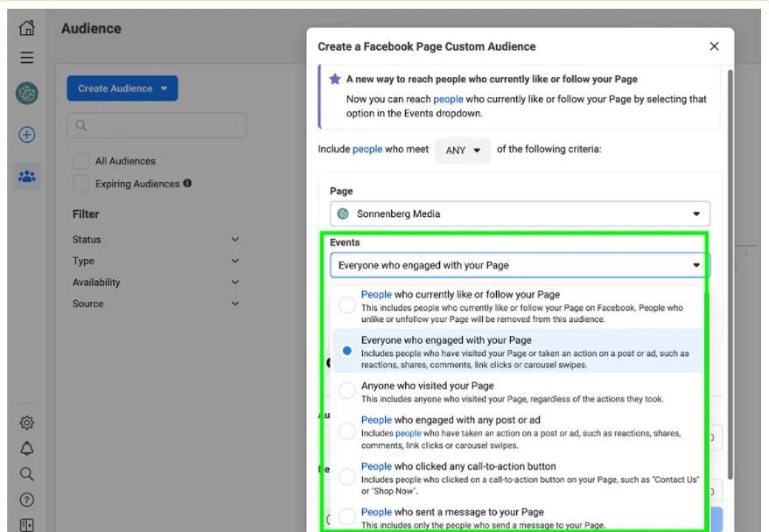Check the All Audiences checkbox
The width and height of the screenshot is (769, 532).
click(x=80, y=161)
